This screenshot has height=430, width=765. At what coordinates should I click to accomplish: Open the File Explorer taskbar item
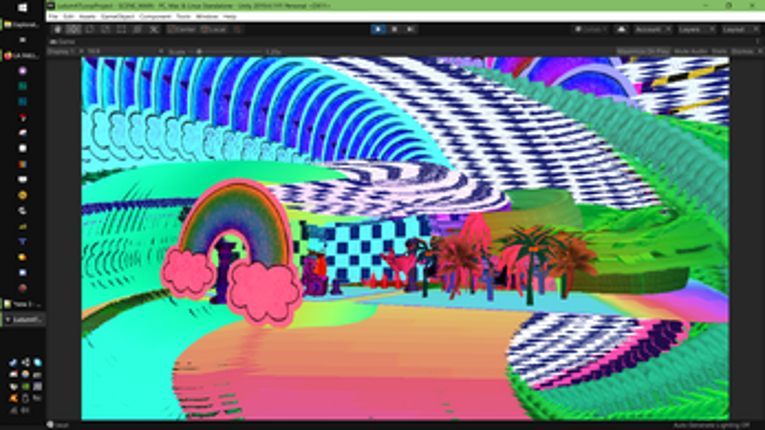22,24
